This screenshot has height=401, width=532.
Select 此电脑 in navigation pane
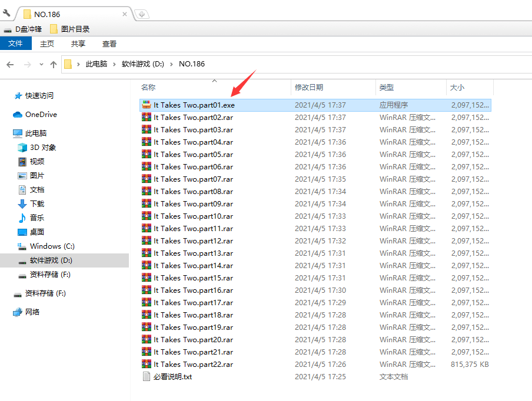coord(36,133)
